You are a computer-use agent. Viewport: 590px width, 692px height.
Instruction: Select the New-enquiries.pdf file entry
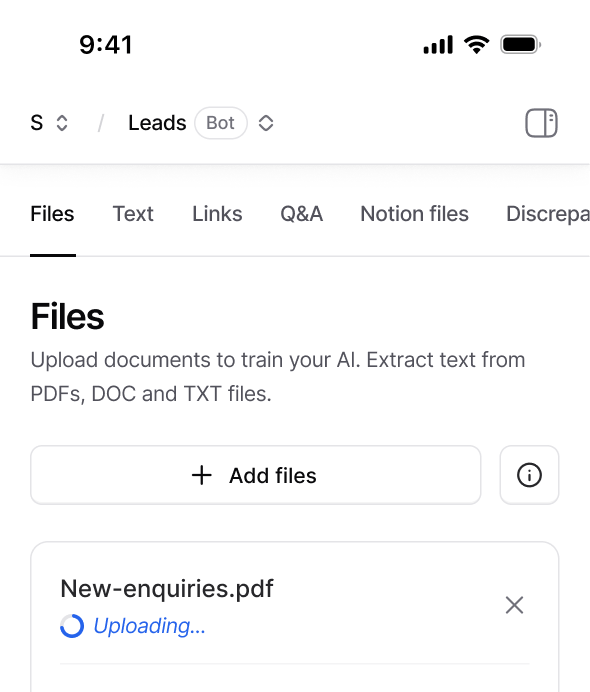click(167, 588)
